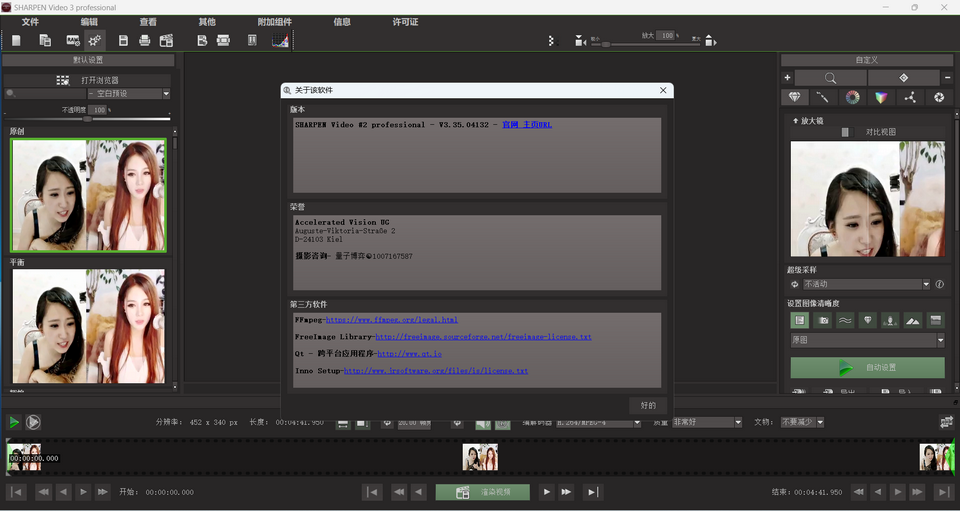Click the magnifier search button in right panel
The height and width of the screenshot is (511, 960).
click(x=830, y=78)
